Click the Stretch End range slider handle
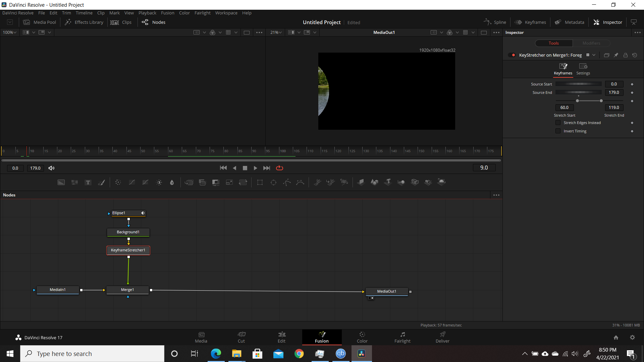 601,101
